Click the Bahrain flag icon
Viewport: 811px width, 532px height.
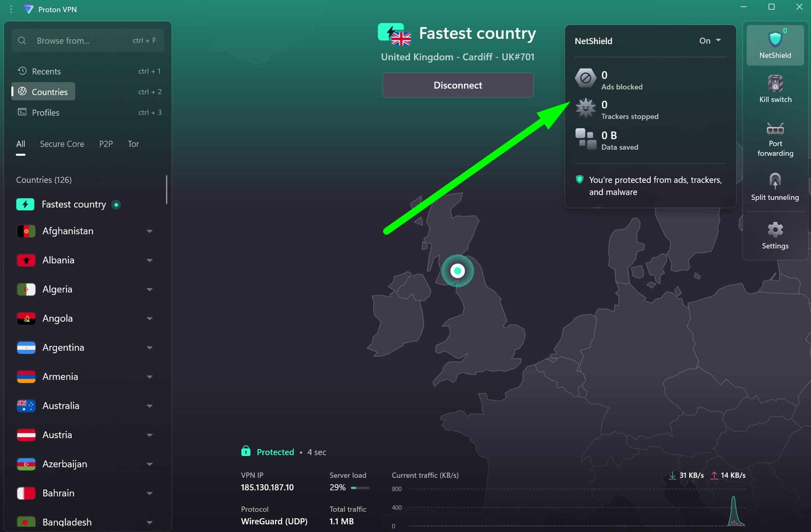26,493
